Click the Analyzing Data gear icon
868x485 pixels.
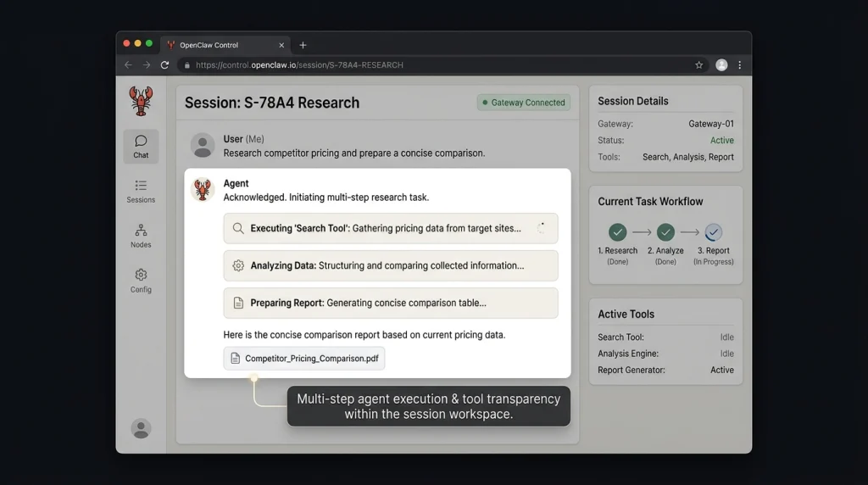click(x=238, y=265)
